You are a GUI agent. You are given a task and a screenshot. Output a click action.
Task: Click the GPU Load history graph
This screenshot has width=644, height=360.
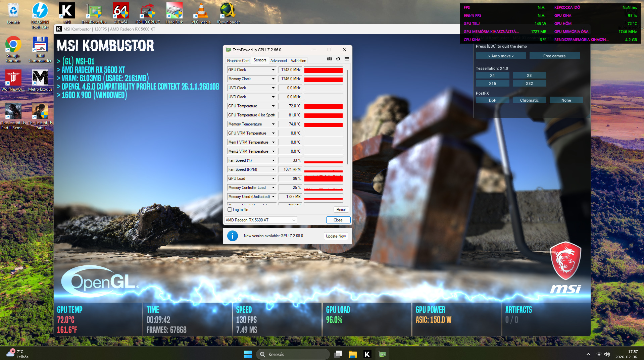[x=323, y=178]
